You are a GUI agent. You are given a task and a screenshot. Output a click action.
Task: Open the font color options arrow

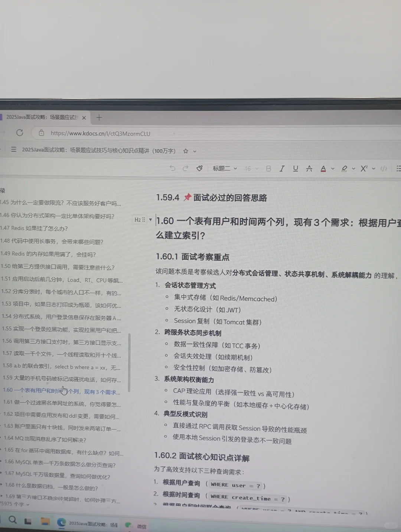click(333, 169)
